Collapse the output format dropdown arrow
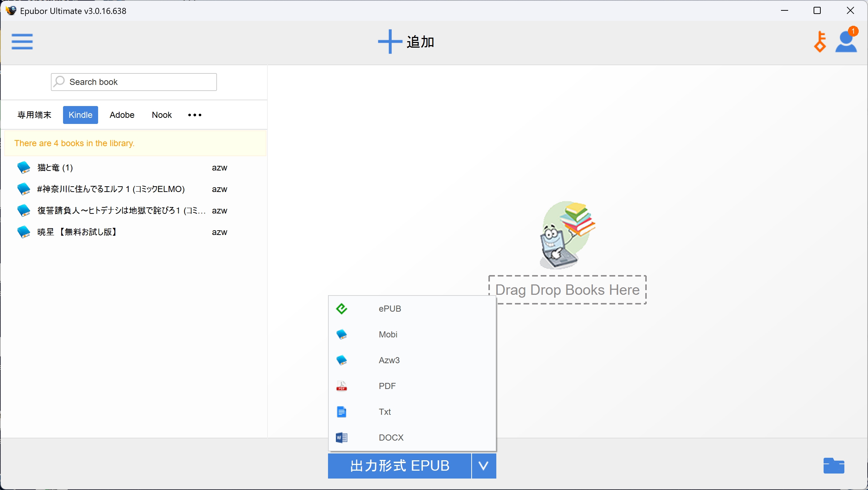 coord(484,466)
